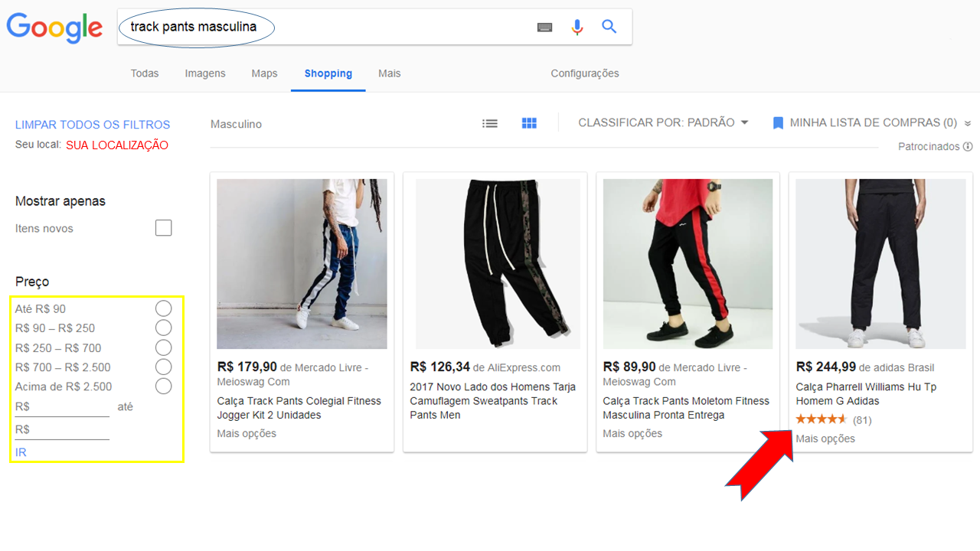The width and height of the screenshot is (980, 551).
Task: Click IR to apply price range
Action: pyautogui.click(x=21, y=452)
